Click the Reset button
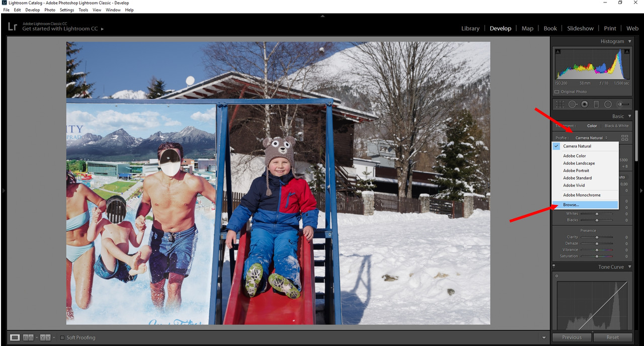 pyautogui.click(x=612, y=337)
